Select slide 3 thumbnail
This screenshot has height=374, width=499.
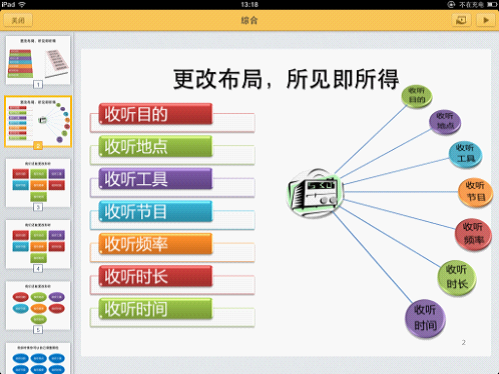tap(38, 183)
